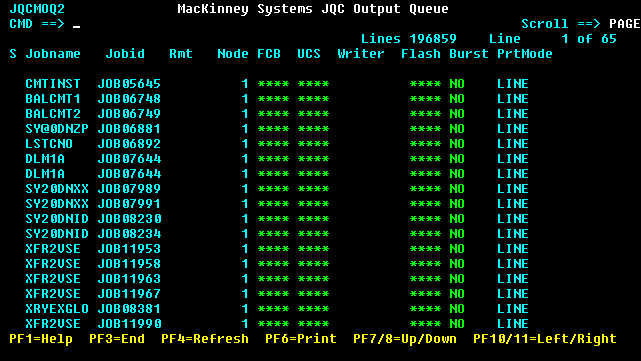Click UCS asterisks in the JOB11990 row
This screenshot has height=361, width=641.
[313, 324]
